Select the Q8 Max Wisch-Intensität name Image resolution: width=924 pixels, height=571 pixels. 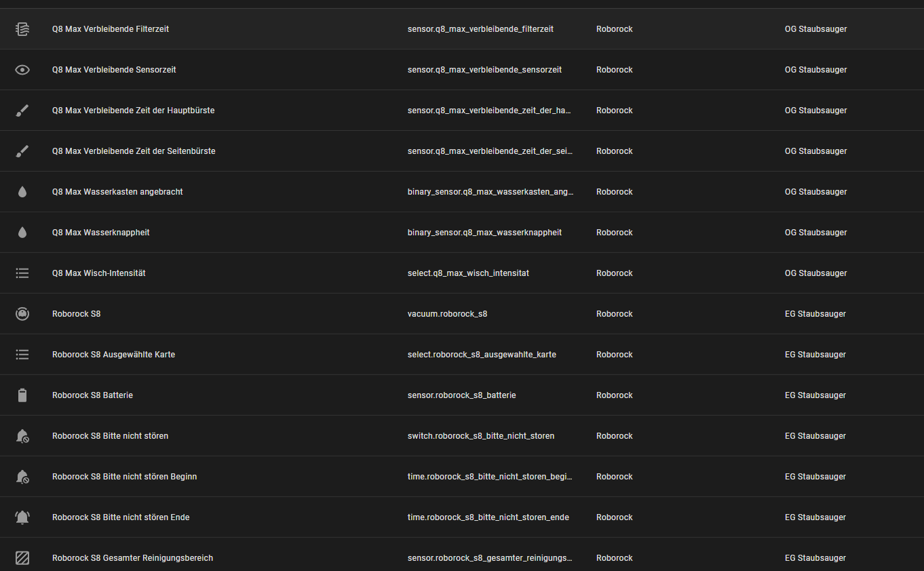click(x=99, y=273)
